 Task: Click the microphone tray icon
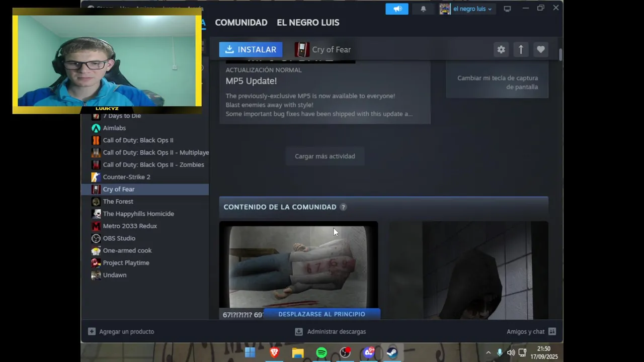(500, 353)
